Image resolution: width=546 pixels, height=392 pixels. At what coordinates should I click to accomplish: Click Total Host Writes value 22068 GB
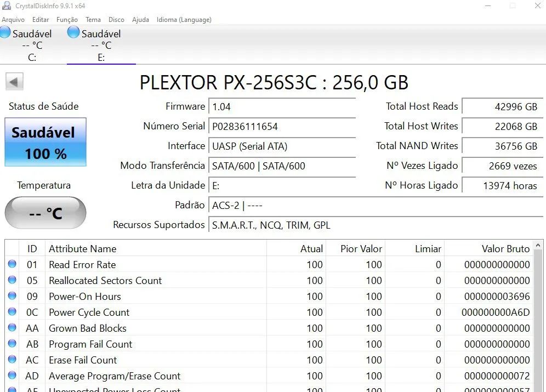[x=502, y=127]
